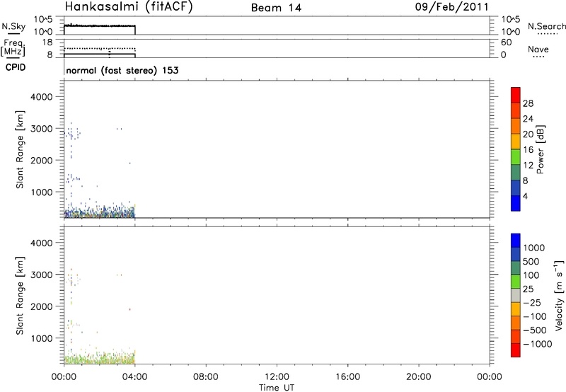Screen dimensions: 566x392
Task: Click the 12:00 time axis label
Action: 277,377
